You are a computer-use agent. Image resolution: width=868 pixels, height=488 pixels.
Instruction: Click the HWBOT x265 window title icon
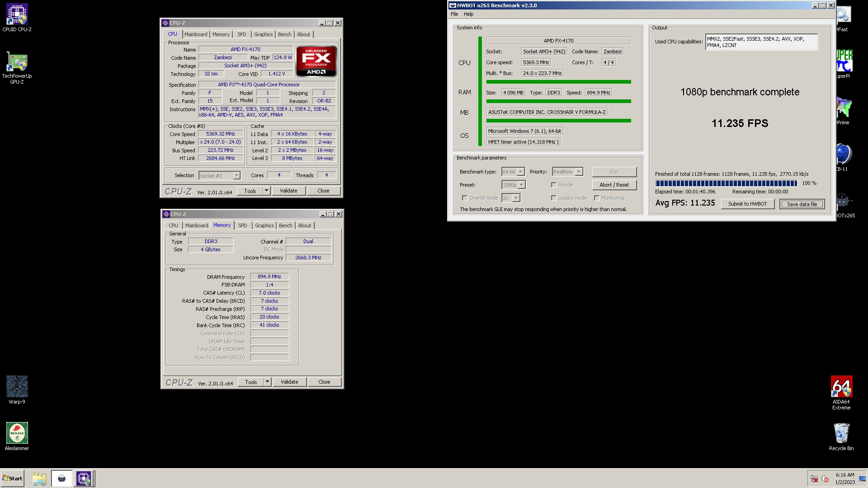coord(453,5)
